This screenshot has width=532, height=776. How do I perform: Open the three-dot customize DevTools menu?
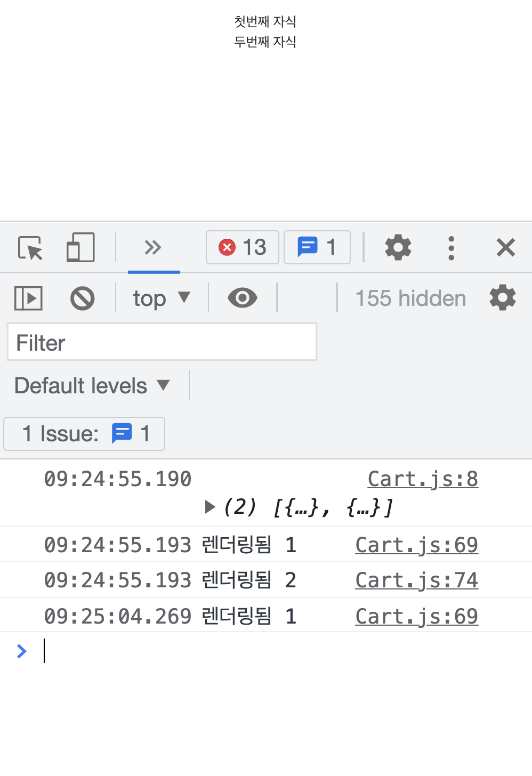point(452,248)
